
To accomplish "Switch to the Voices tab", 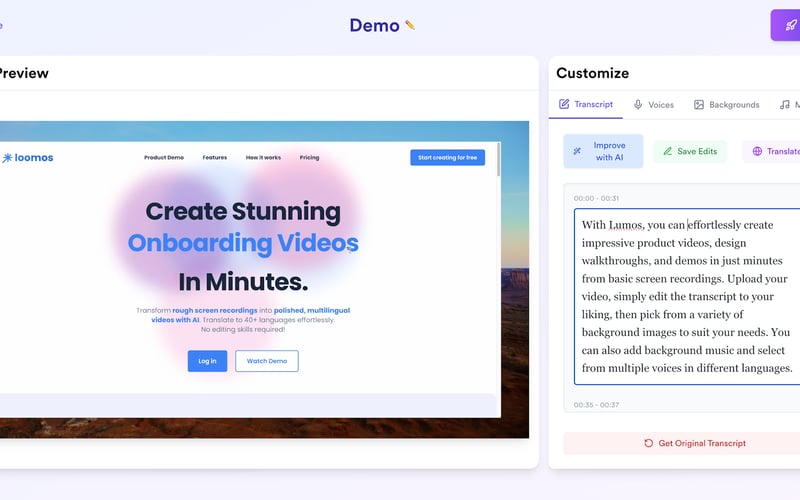I will [654, 105].
